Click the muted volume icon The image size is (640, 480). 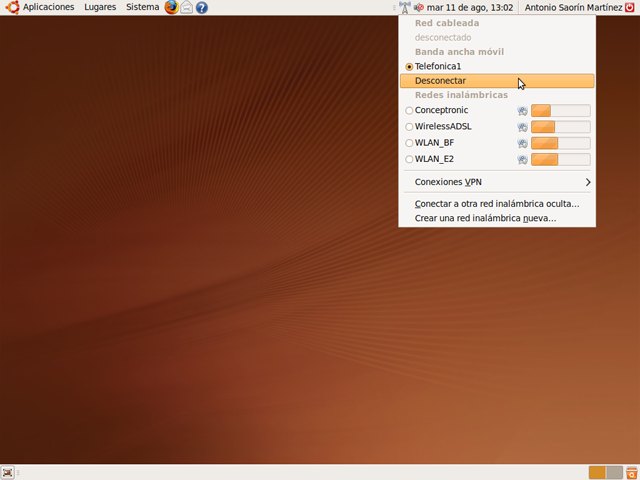tap(418, 7)
